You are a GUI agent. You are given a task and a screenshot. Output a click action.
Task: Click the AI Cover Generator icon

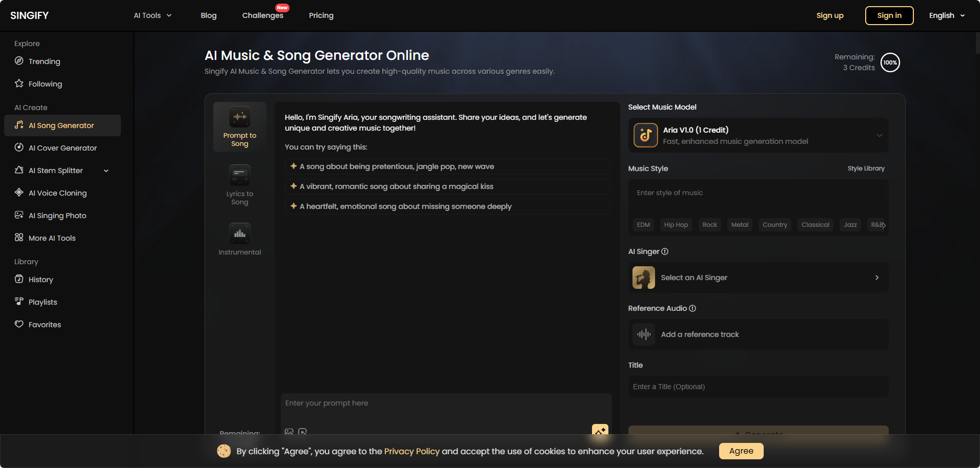[19, 147]
